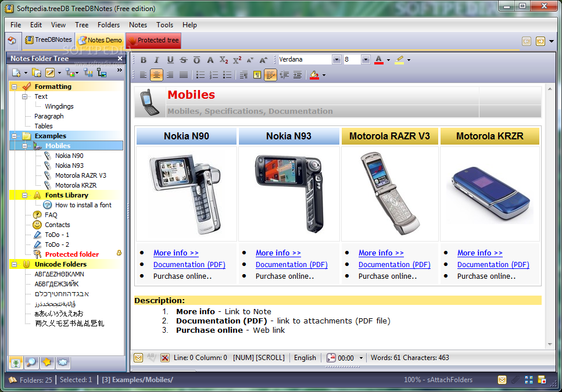Switch to Protected tree tab
Image resolution: width=562 pixels, height=392 pixels.
coord(153,40)
